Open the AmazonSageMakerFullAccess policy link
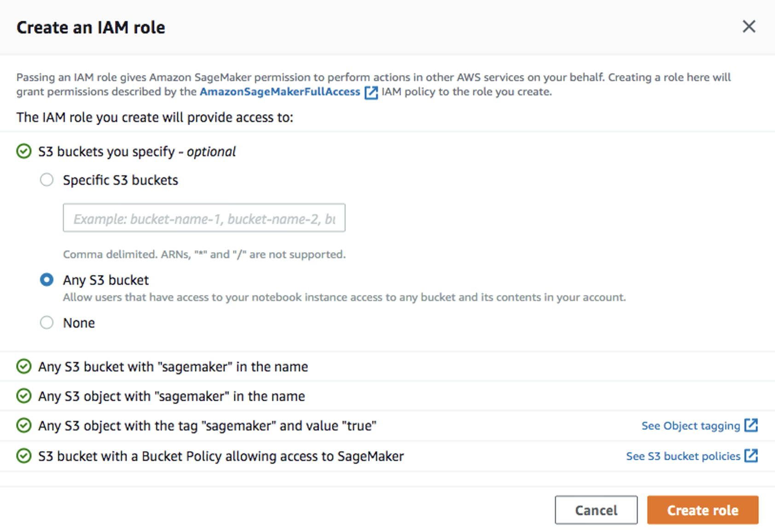The width and height of the screenshot is (775, 532). (280, 92)
